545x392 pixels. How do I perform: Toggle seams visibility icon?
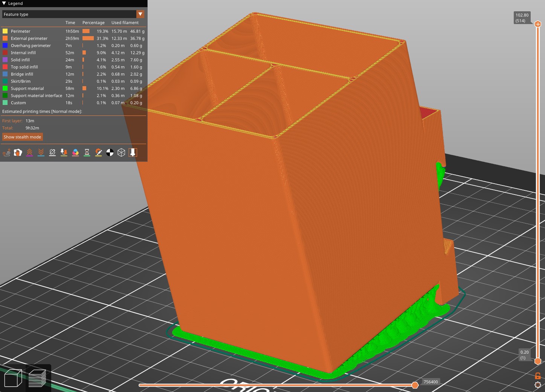52,152
